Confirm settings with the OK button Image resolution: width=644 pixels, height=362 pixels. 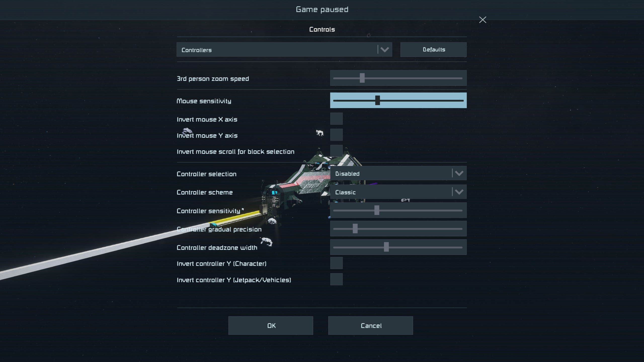pyautogui.click(x=271, y=326)
